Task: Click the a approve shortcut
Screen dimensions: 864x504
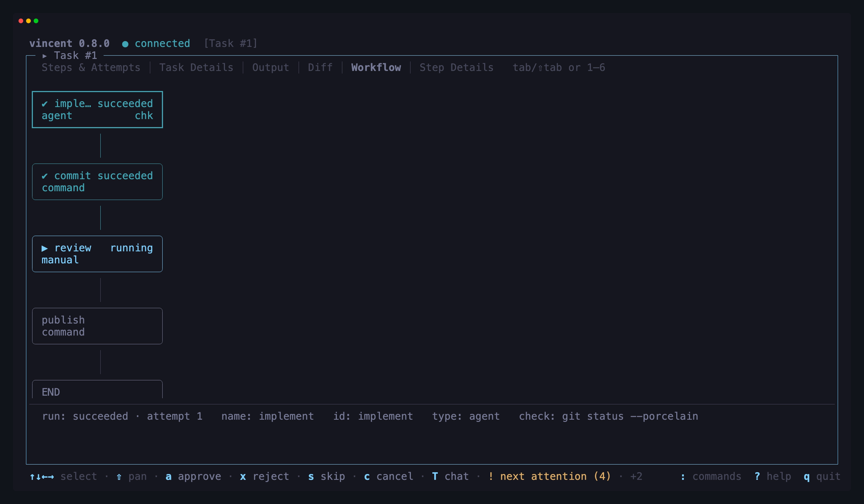Action: pos(193,477)
